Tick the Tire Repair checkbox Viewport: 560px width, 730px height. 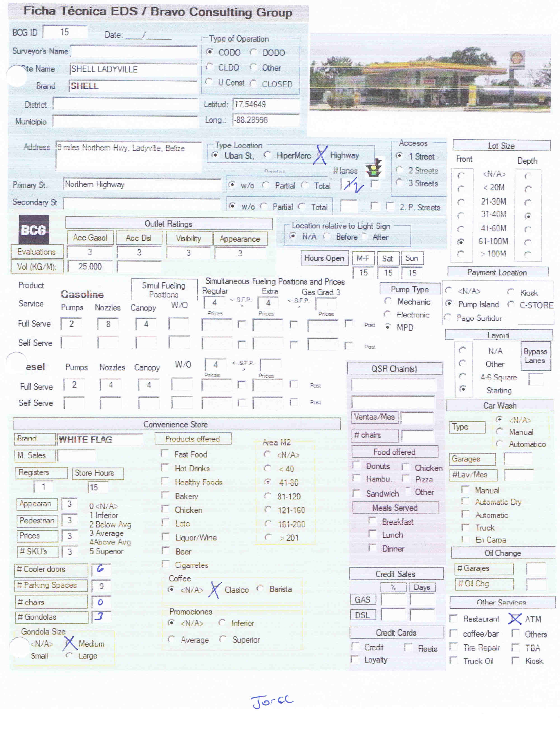coord(453,647)
